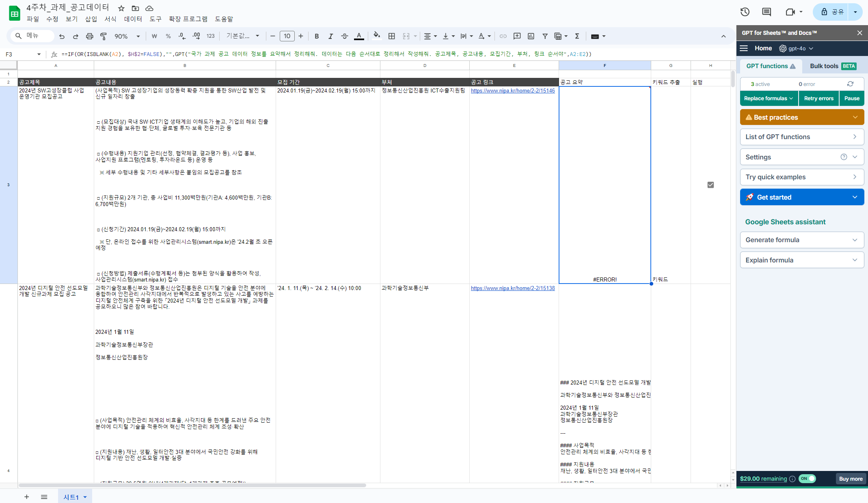The height and width of the screenshot is (503, 868).
Task: Open the 데이터 menu
Action: click(x=133, y=19)
